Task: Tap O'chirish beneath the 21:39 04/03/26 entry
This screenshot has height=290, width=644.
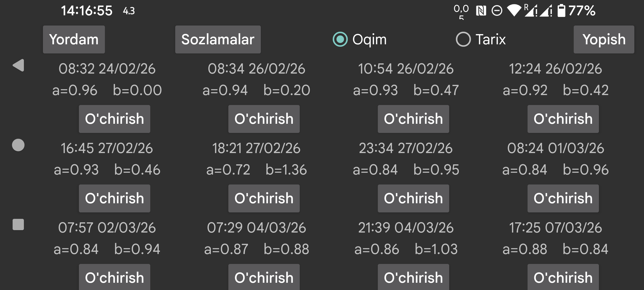Action: [x=413, y=277]
